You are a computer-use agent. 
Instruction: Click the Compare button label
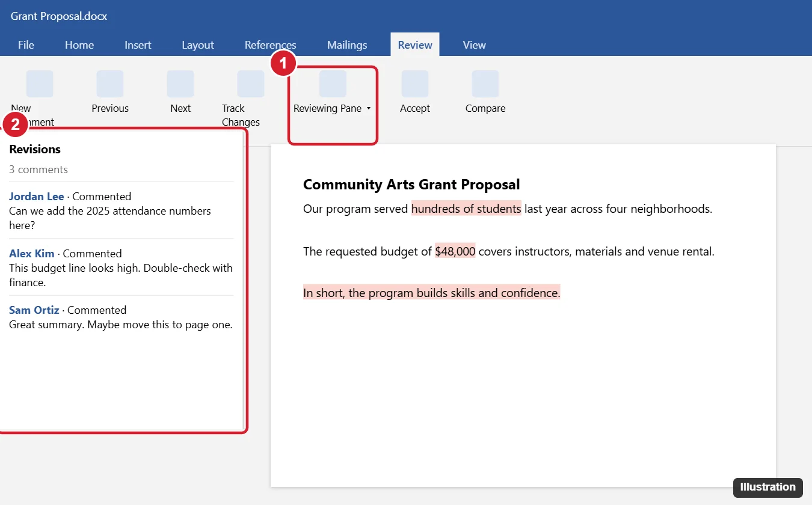(485, 108)
